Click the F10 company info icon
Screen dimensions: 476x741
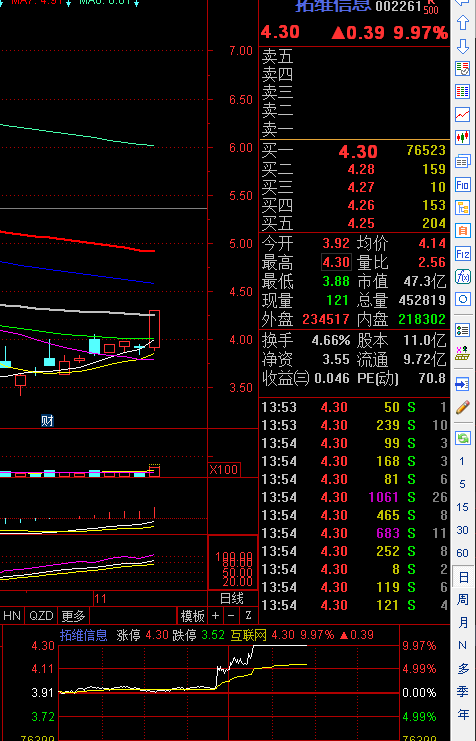point(463,184)
